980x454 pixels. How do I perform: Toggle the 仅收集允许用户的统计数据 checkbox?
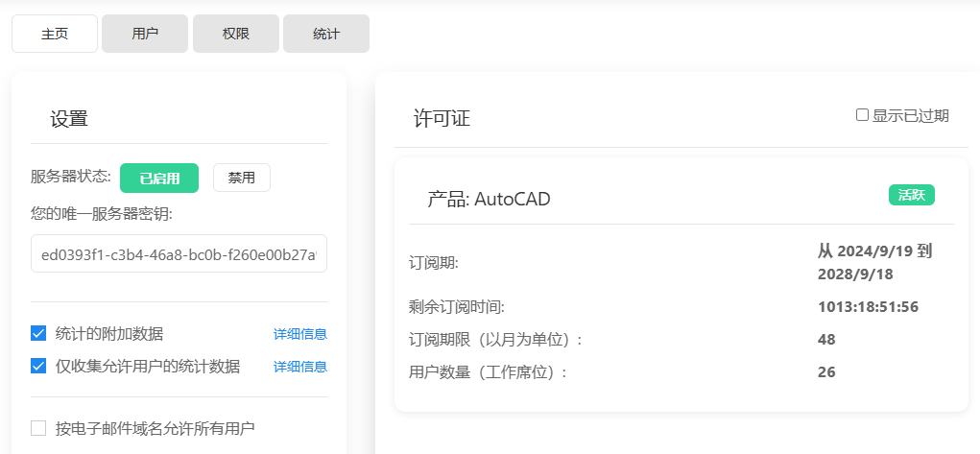point(38,367)
